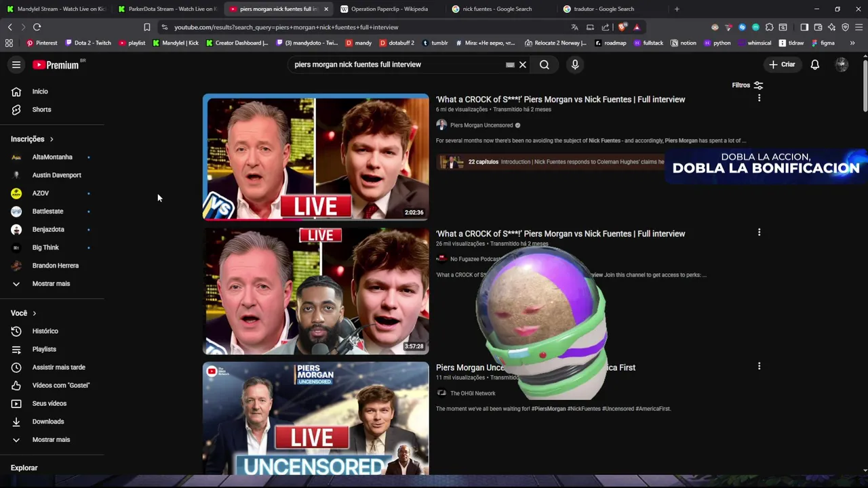Open the Leo AI sparkle icon
868x488 pixels.
coord(832,27)
